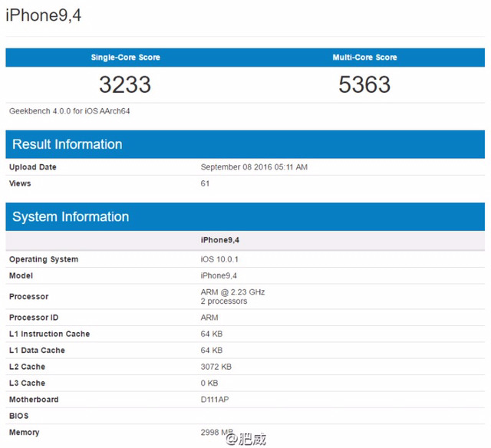Click the Processor ID label
Viewport: 491px width, 448px height.
click(x=34, y=318)
